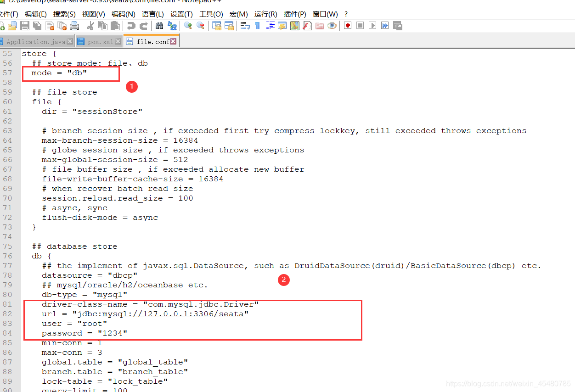The height and width of the screenshot is (392, 575).
Task: Click the Close All documents toolbar icon
Action: coord(62,26)
